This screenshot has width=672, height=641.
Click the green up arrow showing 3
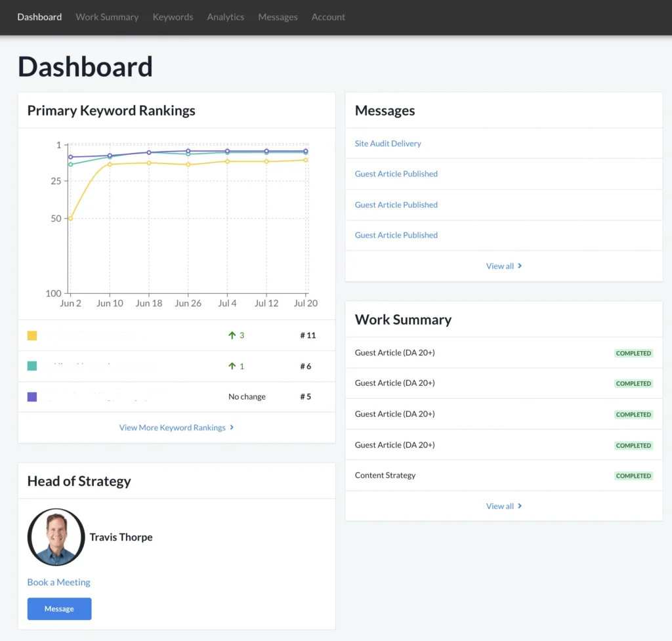point(232,335)
